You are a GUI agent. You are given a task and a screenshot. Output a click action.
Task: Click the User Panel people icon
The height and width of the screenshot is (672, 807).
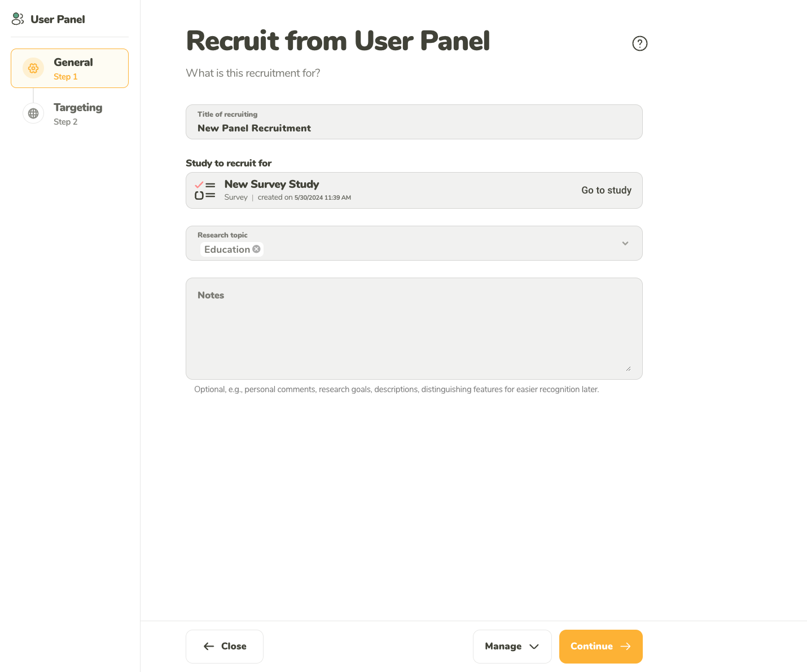(17, 19)
